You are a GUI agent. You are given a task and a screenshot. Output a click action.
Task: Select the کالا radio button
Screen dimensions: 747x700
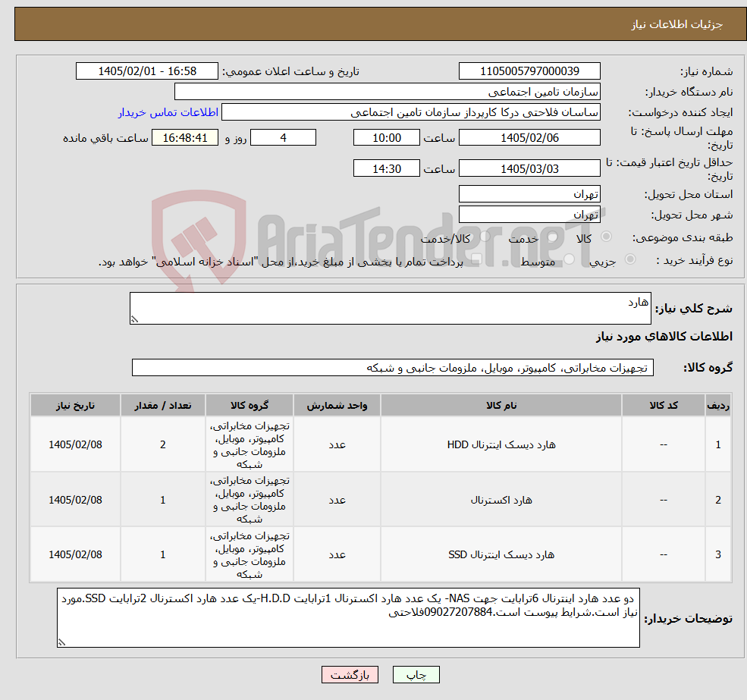pyautogui.click(x=607, y=237)
